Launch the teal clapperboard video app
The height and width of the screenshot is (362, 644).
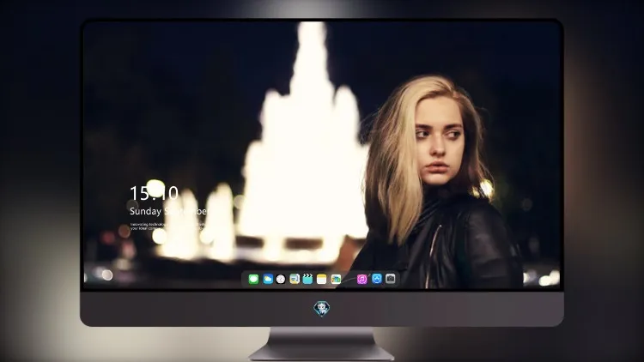[x=307, y=279]
